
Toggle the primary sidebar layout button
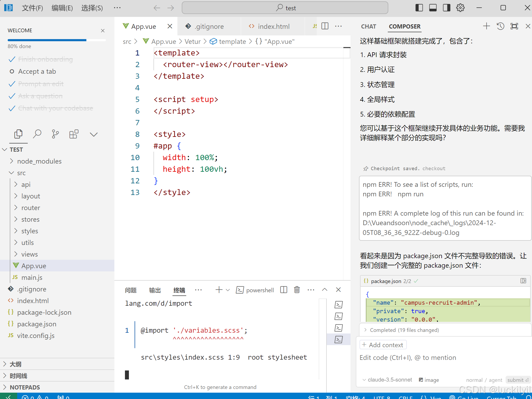[x=419, y=8]
